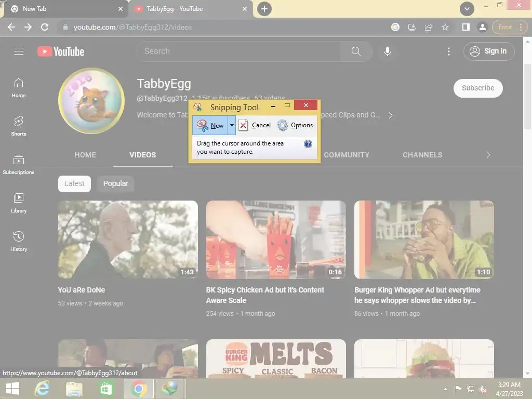
Task: Click the Sign in button
Action: [488, 51]
